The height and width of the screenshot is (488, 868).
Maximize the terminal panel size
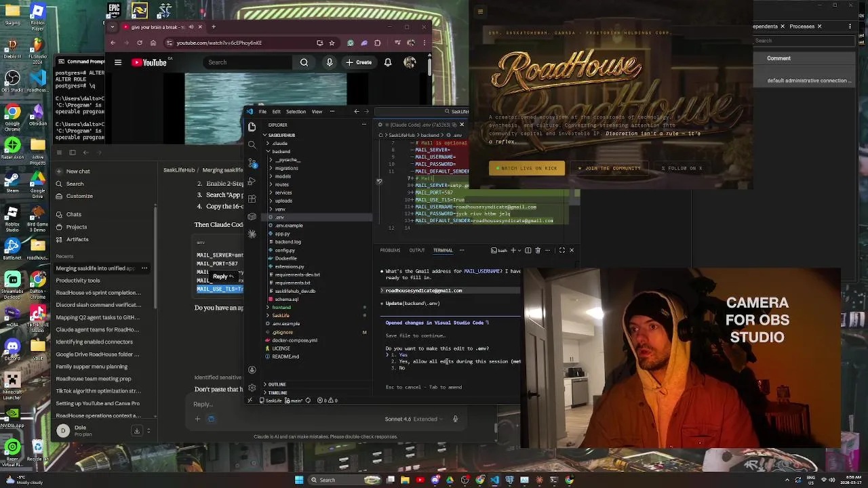[x=561, y=250]
